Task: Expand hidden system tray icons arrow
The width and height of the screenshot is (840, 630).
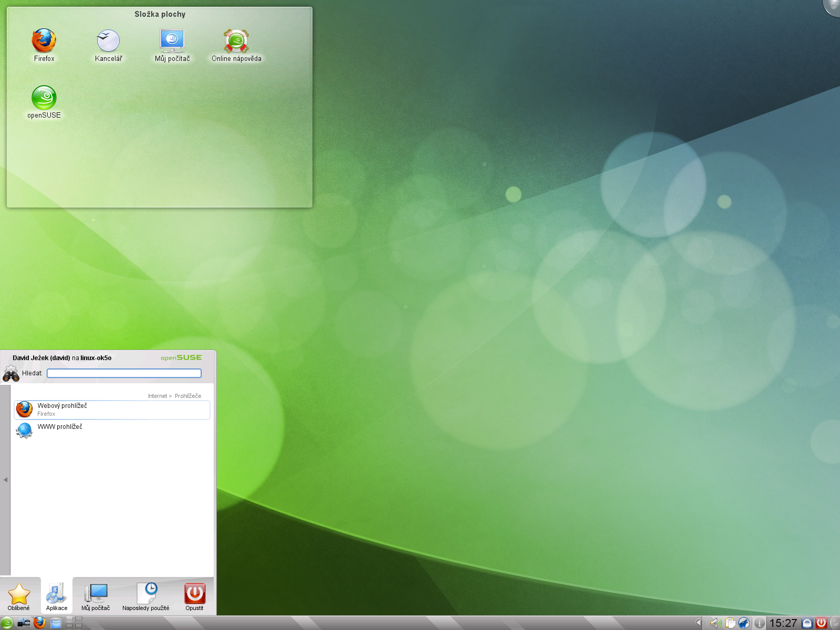Action: click(699, 623)
